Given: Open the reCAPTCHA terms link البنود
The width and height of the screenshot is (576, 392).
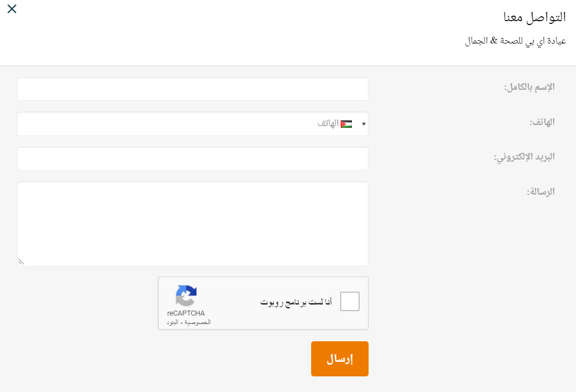Looking at the screenshot, I should coord(172,322).
